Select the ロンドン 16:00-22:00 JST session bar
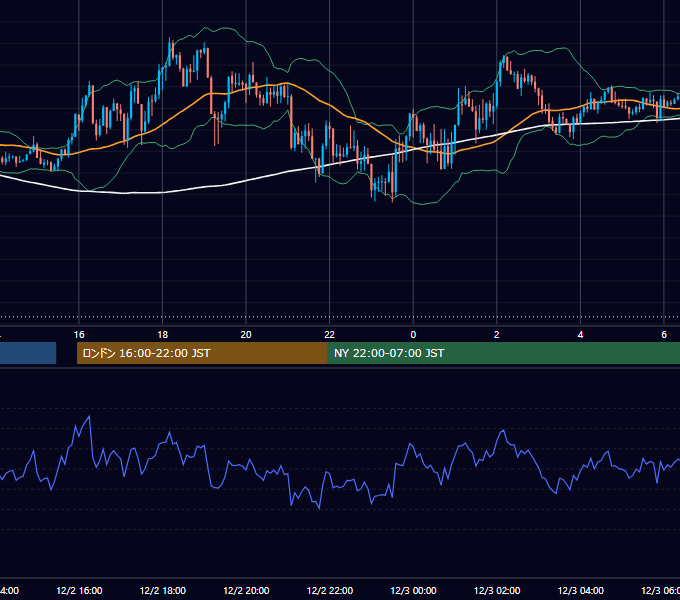Screen dimensions: 680x600 click(x=202, y=353)
